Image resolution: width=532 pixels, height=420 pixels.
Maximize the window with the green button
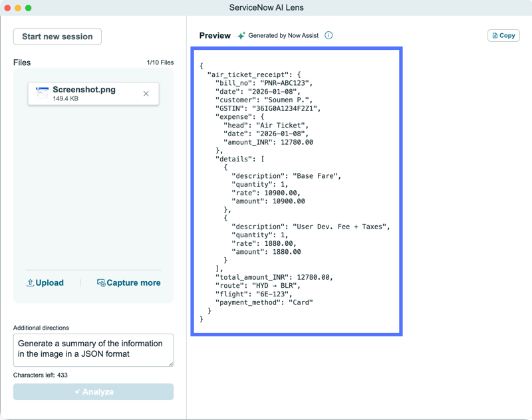pyautogui.click(x=29, y=8)
